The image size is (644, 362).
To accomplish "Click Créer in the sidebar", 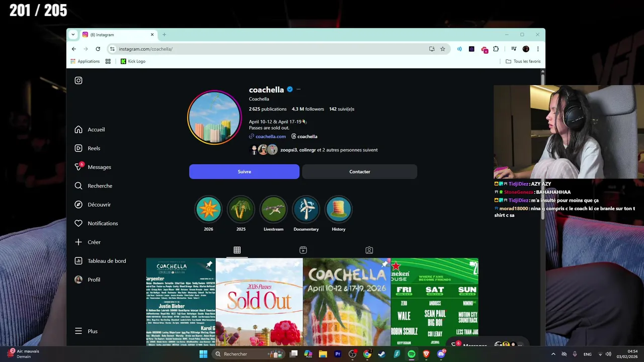I will [88, 242].
